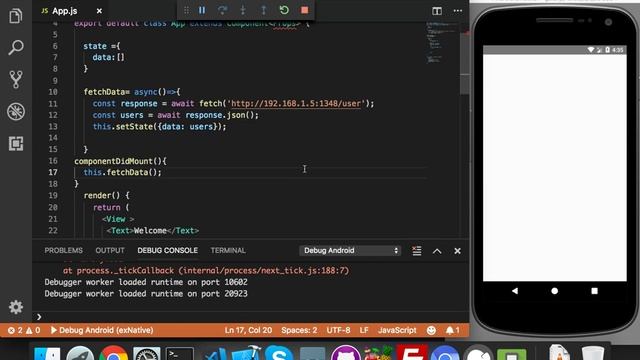640x360 pixels.
Task: Change the UTF-8 encoding
Action: pos(338,330)
